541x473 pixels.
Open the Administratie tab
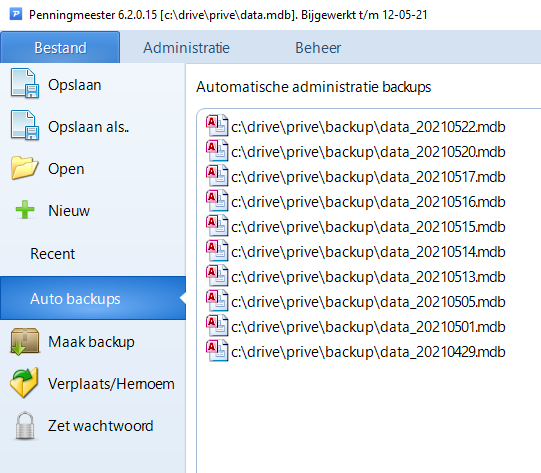[x=186, y=48]
